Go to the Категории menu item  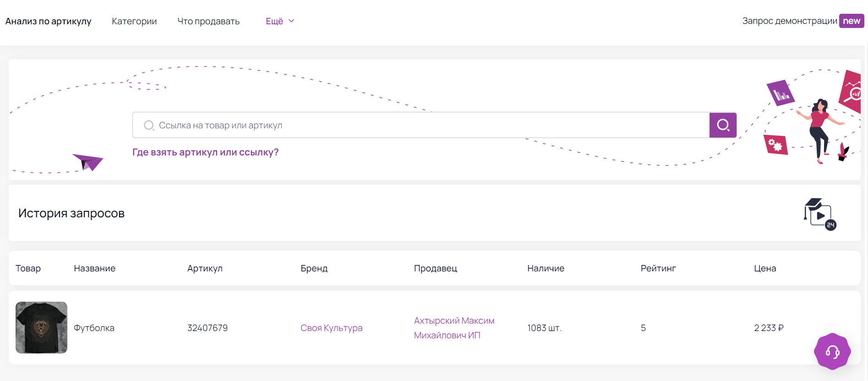[x=134, y=21]
